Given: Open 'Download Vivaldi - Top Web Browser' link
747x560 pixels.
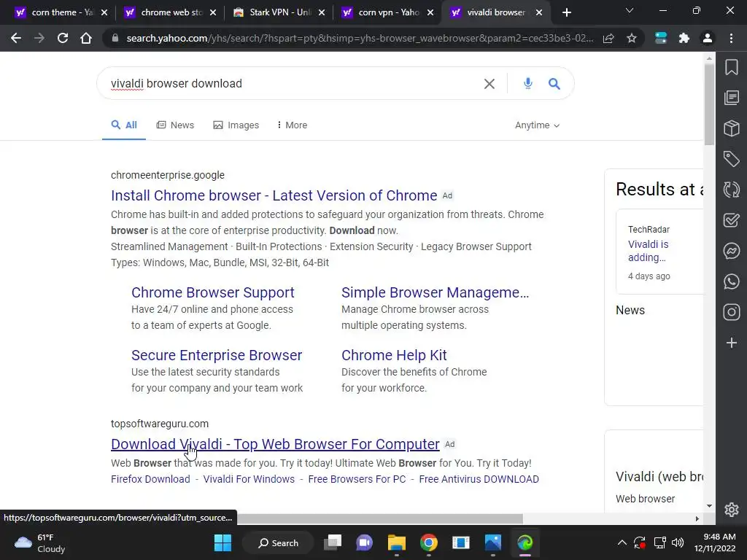Looking at the screenshot, I should 275,444.
